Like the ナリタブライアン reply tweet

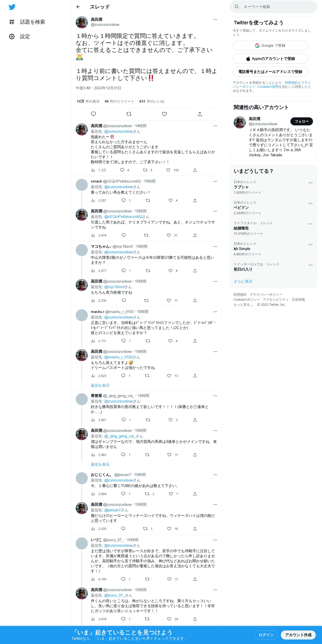169,235
